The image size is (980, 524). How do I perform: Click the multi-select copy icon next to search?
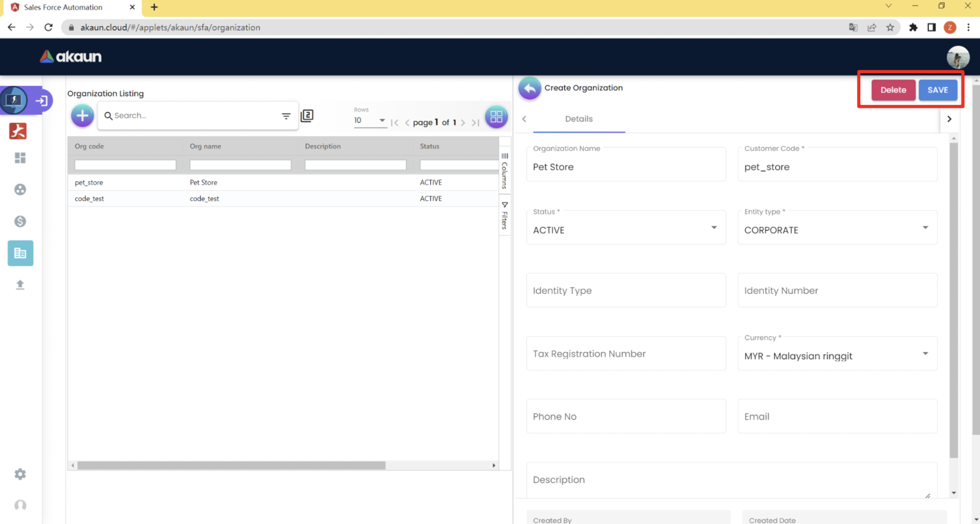click(x=307, y=116)
